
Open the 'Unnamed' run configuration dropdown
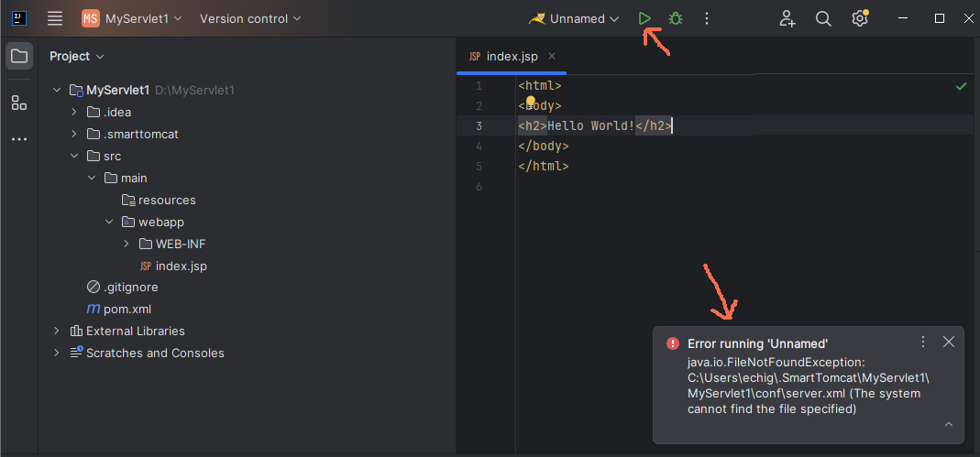(x=575, y=18)
